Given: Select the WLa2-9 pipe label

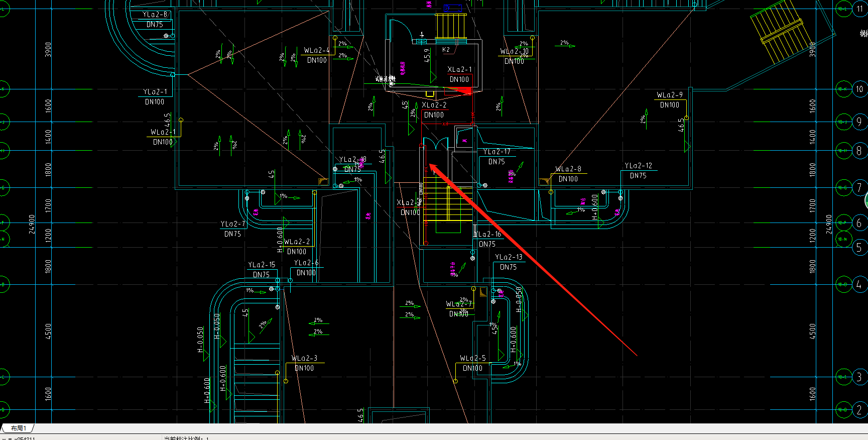Looking at the screenshot, I should pyautogui.click(x=670, y=95).
